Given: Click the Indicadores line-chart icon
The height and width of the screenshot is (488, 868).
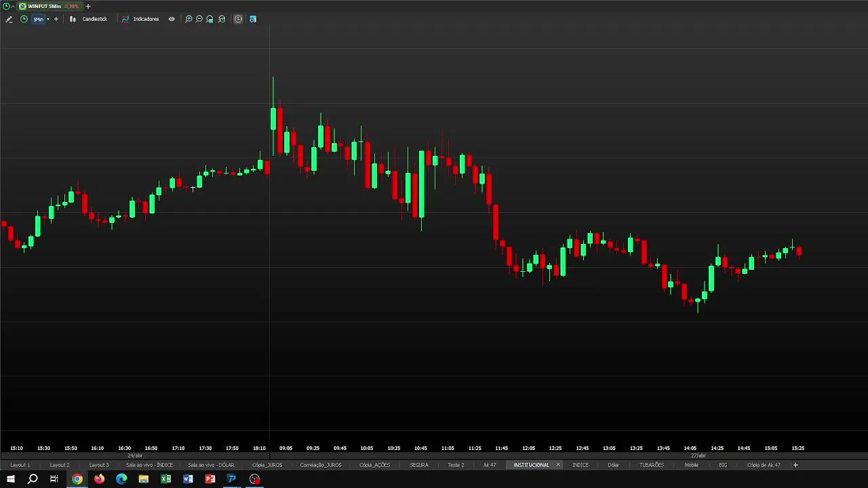Looking at the screenshot, I should coord(125,19).
